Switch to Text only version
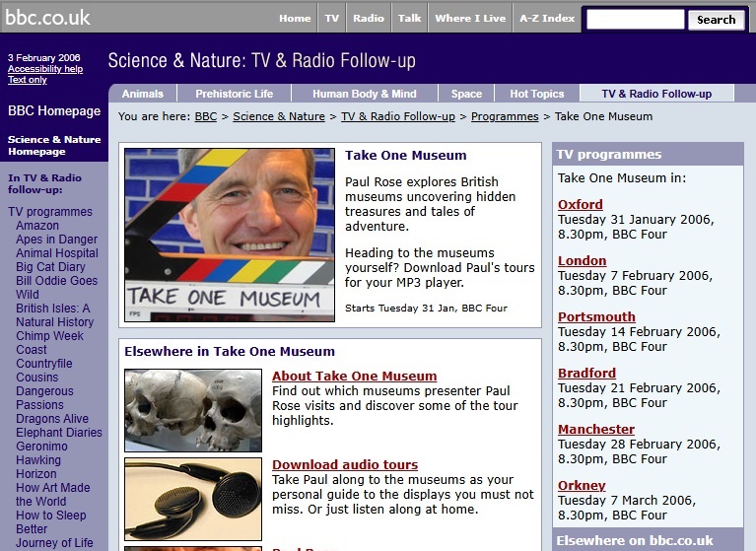Viewport: 756px width, 551px height. click(27, 80)
